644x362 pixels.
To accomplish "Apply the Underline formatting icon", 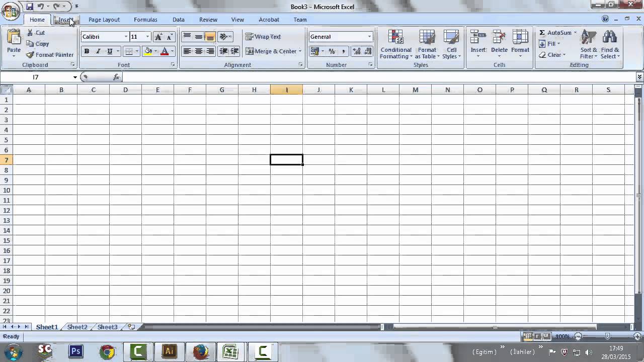I will (x=109, y=51).
